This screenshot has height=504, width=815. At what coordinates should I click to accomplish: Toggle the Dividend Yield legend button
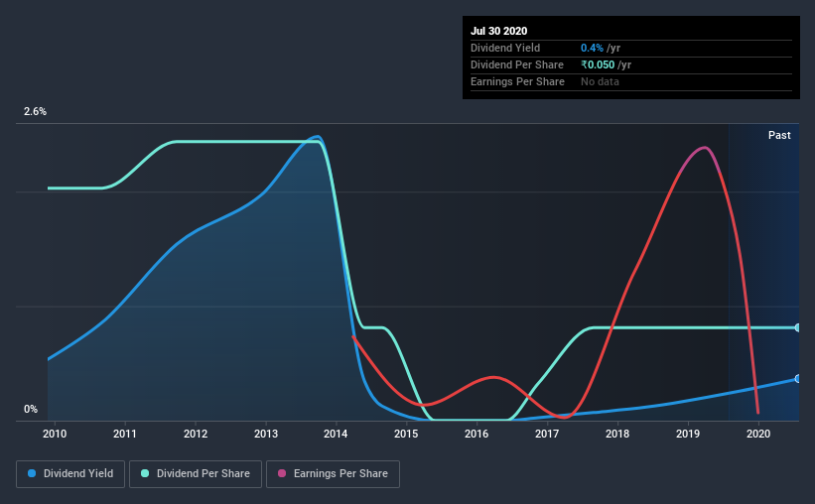[x=70, y=474]
